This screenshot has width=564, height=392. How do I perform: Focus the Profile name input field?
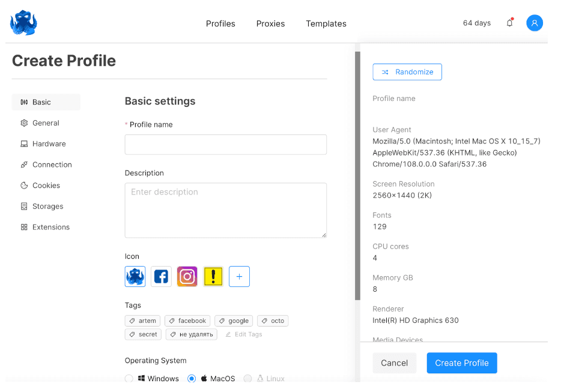tap(225, 145)
